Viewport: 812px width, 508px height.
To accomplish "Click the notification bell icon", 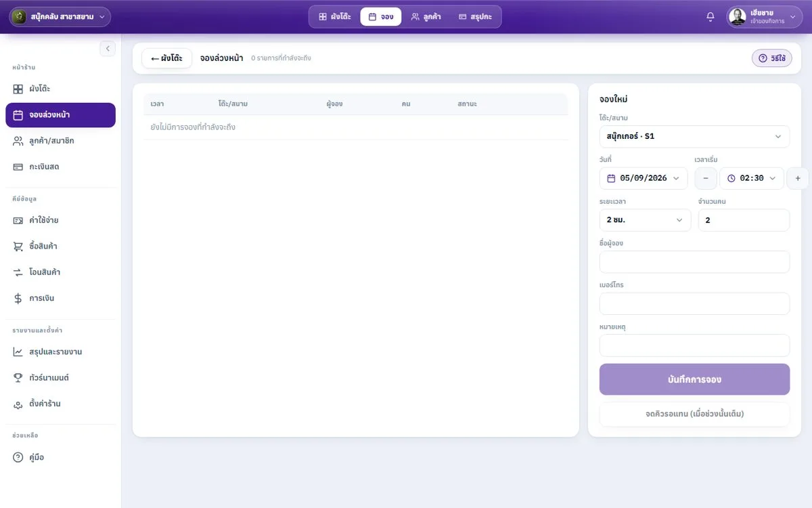I will [710, 17].
